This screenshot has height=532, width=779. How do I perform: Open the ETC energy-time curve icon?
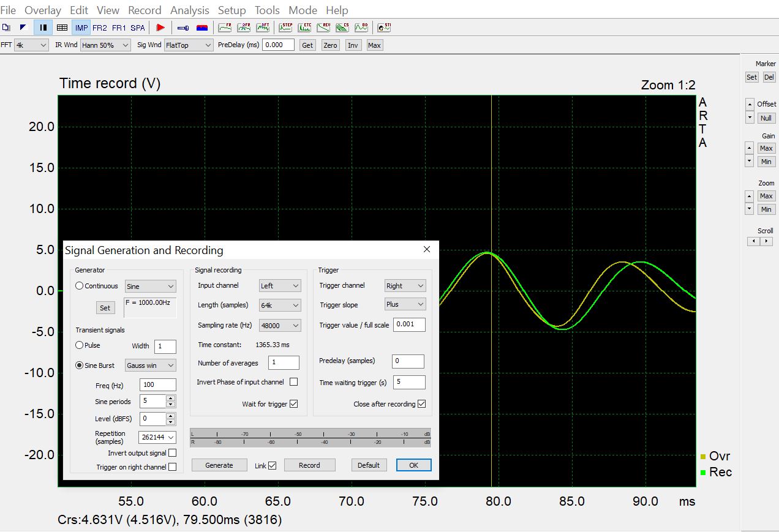coord(304,28)
